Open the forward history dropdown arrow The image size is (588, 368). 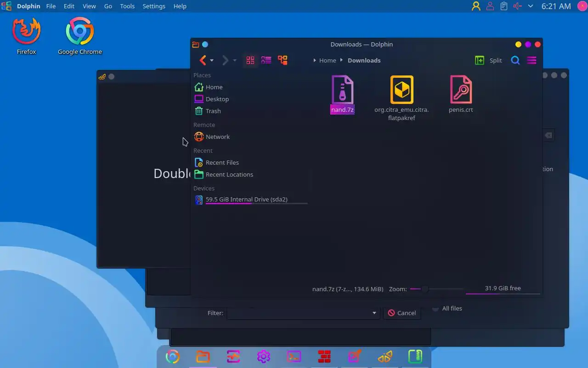tap(234, 60)
